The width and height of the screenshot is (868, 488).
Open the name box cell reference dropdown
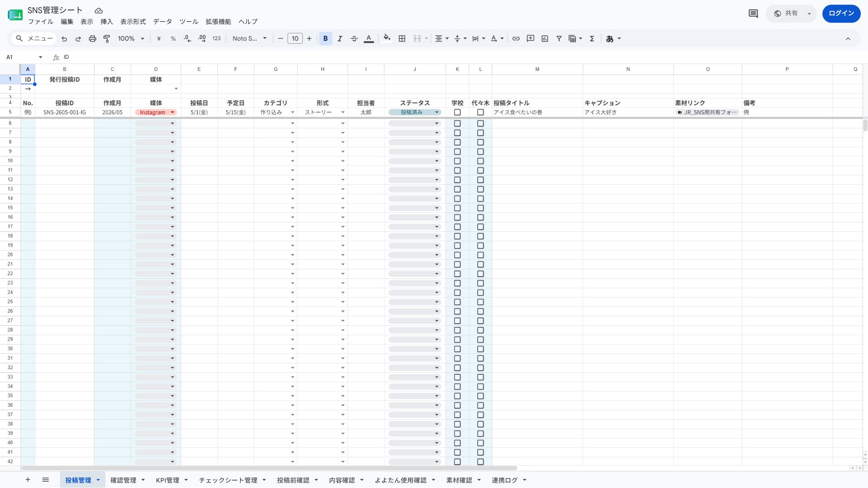[x=40, y=57]
